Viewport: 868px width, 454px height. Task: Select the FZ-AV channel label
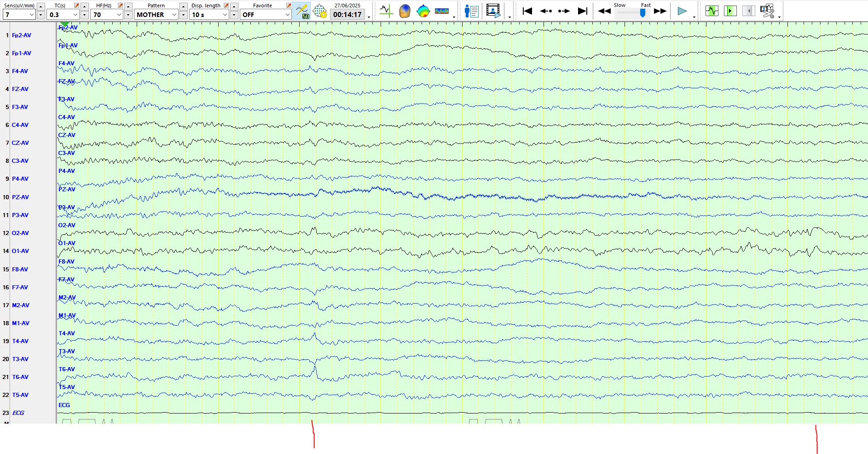tap(20, 89)
